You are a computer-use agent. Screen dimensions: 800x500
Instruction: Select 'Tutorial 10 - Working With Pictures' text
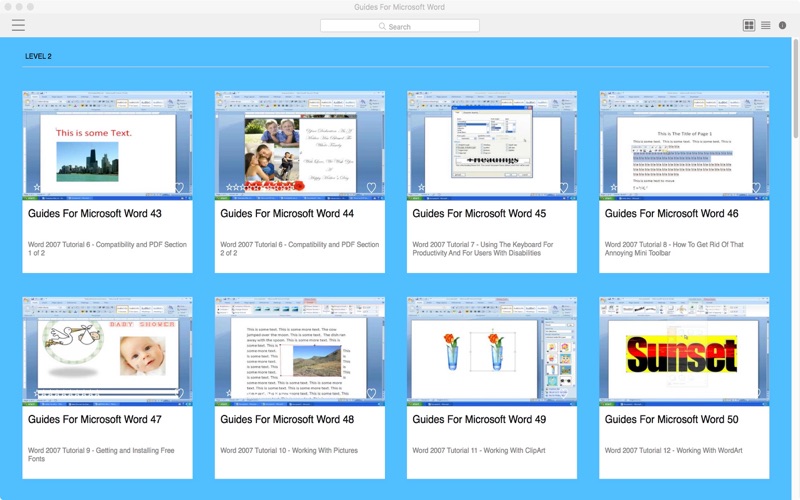pos(289,451)
